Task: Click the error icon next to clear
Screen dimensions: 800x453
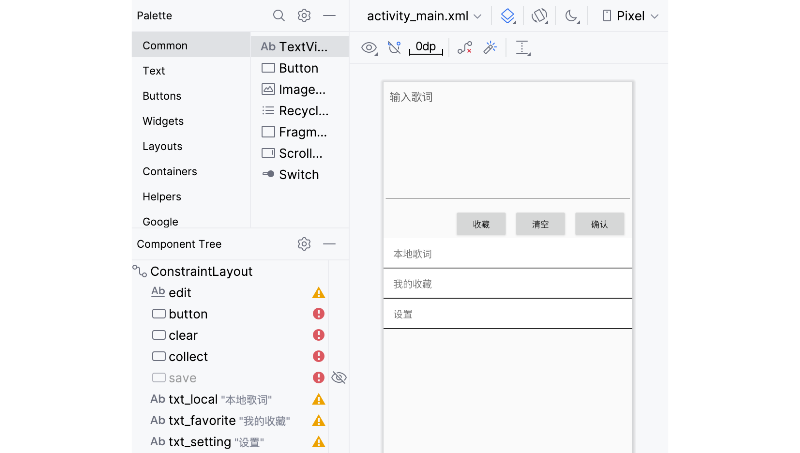Action: click(x=318, y=335)
